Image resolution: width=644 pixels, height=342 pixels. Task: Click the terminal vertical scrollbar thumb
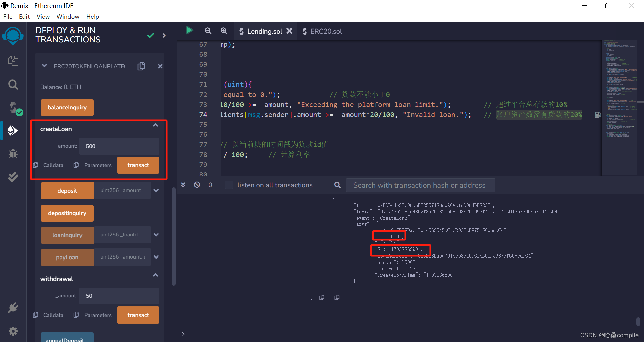638,321
